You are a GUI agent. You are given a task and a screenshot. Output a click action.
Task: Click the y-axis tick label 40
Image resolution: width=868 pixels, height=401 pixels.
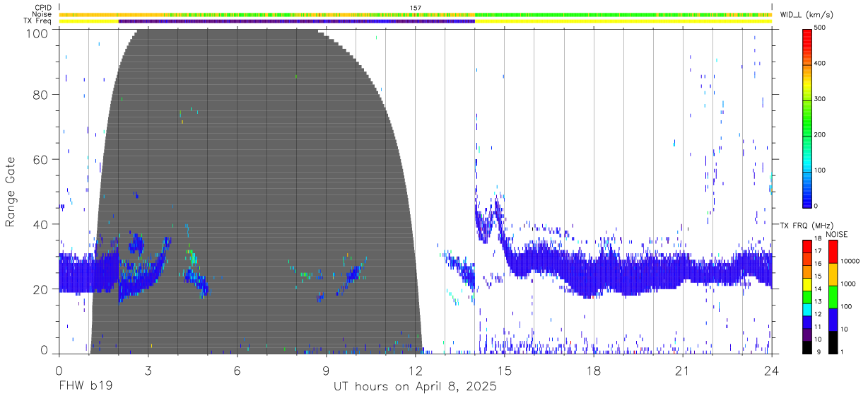pyautogui.click(x=41, y=224)
